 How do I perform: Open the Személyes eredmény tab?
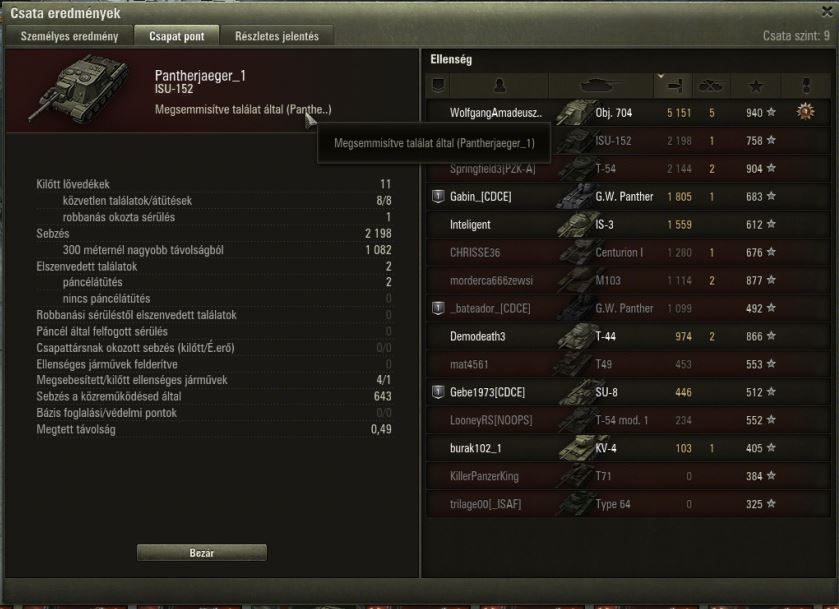tap(69, 36)
